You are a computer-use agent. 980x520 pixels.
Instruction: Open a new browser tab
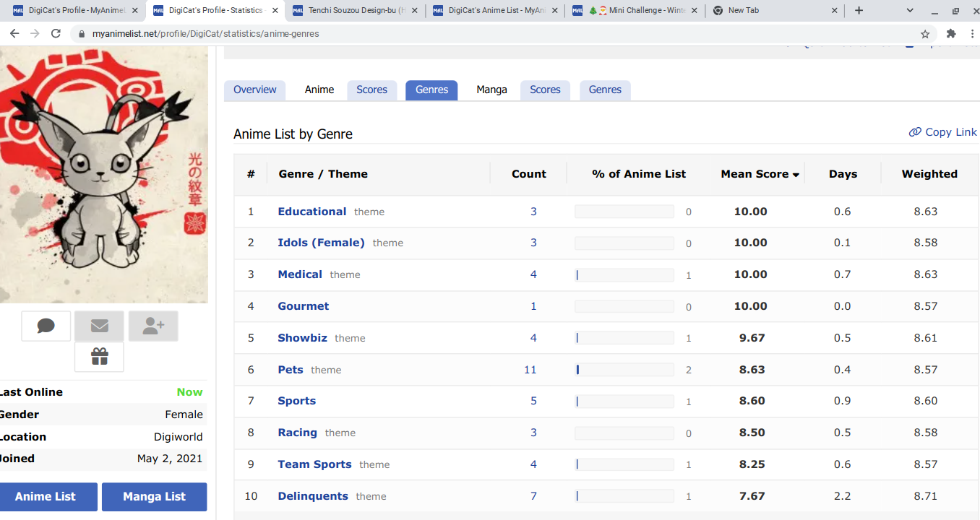[x=859, y=11]
